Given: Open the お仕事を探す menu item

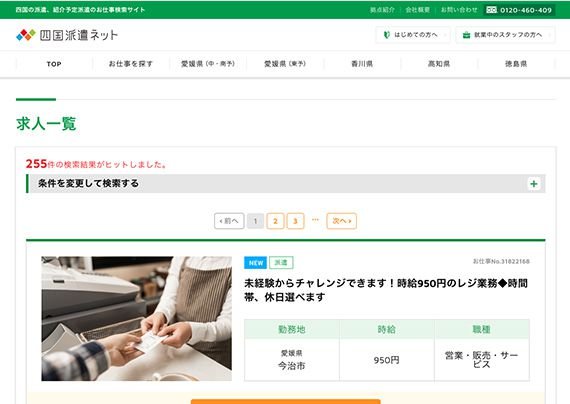Looking at the screenshot, I should (131, 64).
